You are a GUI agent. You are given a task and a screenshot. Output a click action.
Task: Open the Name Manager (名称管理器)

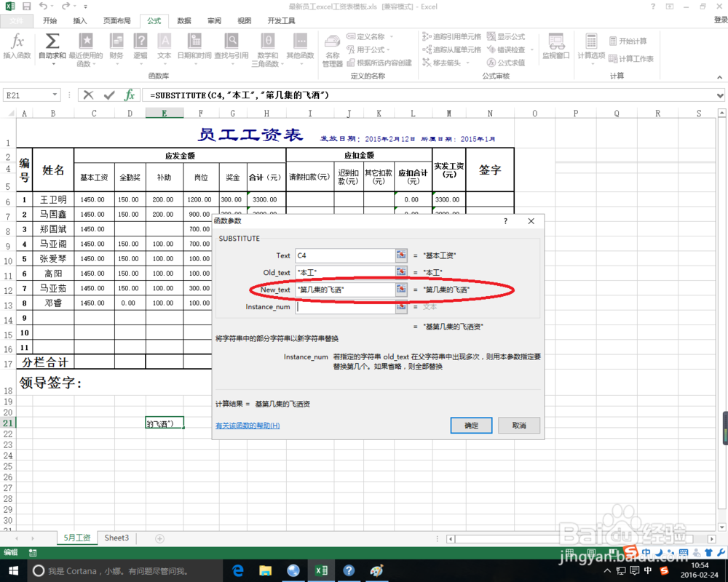tap(333, 50)
